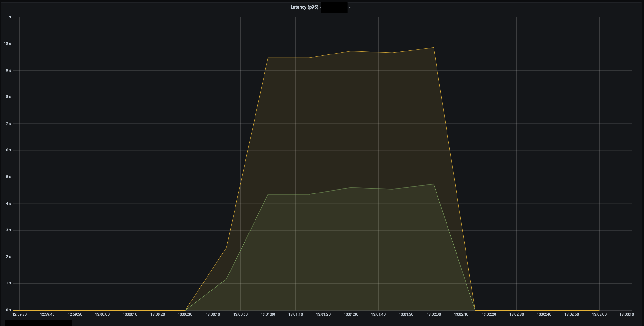Select the 13:01:30 time axis label
This screenshot has width=644, height=326.
coord(351,314)
